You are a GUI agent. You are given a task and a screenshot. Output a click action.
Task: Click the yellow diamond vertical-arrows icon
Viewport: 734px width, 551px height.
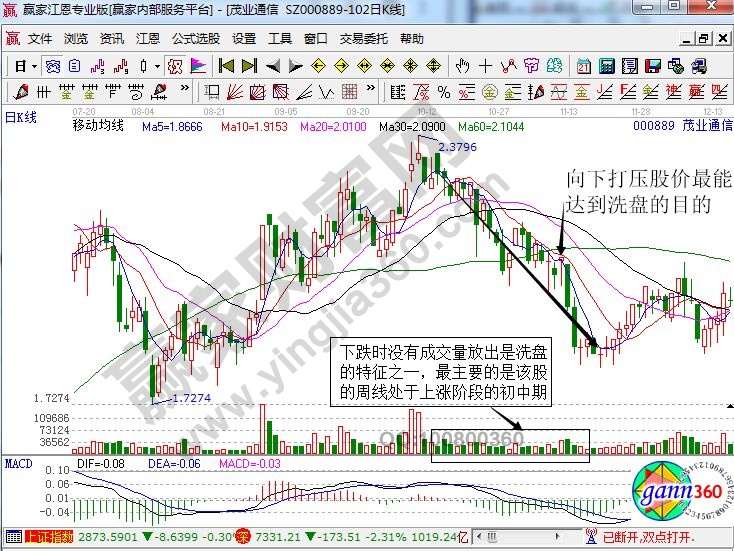(433, 66)
